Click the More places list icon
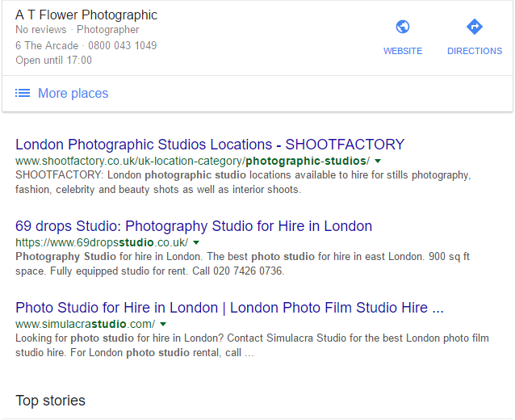 23,94
